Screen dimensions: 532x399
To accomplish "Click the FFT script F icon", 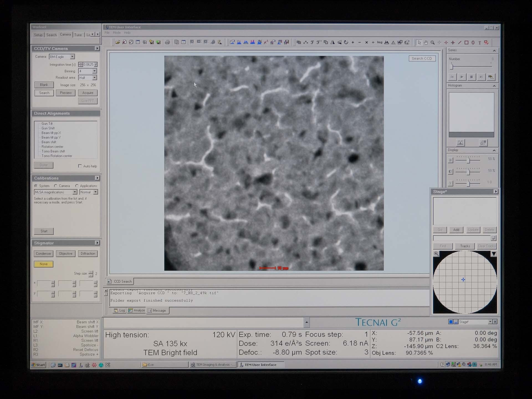I will coord(312,42).
